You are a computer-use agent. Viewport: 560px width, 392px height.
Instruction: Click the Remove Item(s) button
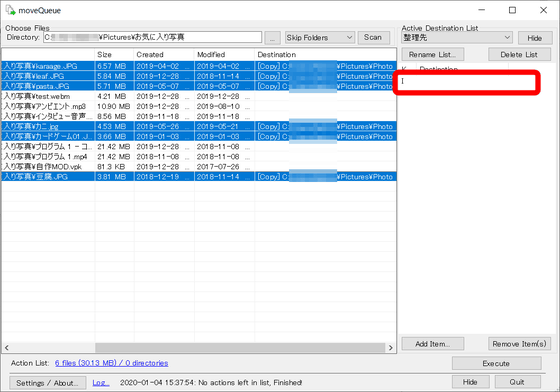point(519,344)
